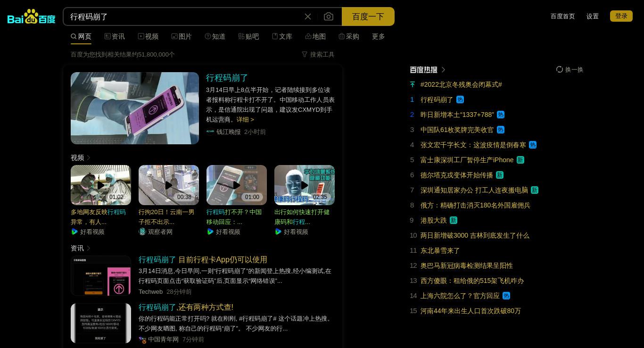The image size is (644, 348).
Task: Open hot search 中国队61枚奖牌完美收官
Action: (457, 130)
